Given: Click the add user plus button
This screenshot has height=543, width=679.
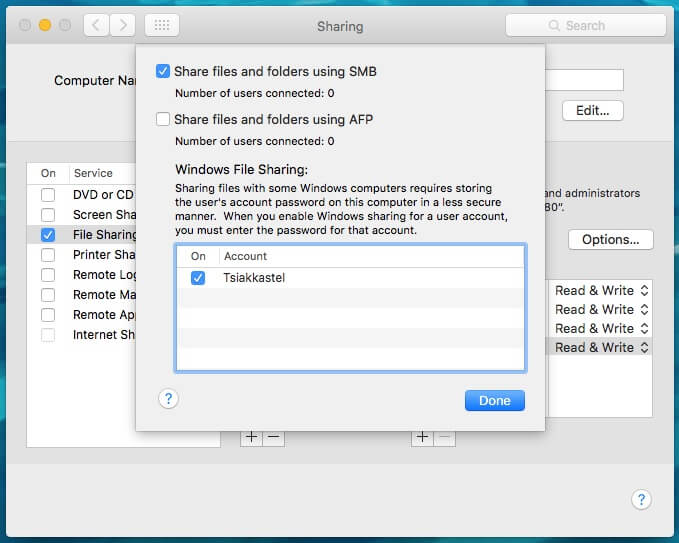Looking at the screenshot, I should tap(422, 438).
